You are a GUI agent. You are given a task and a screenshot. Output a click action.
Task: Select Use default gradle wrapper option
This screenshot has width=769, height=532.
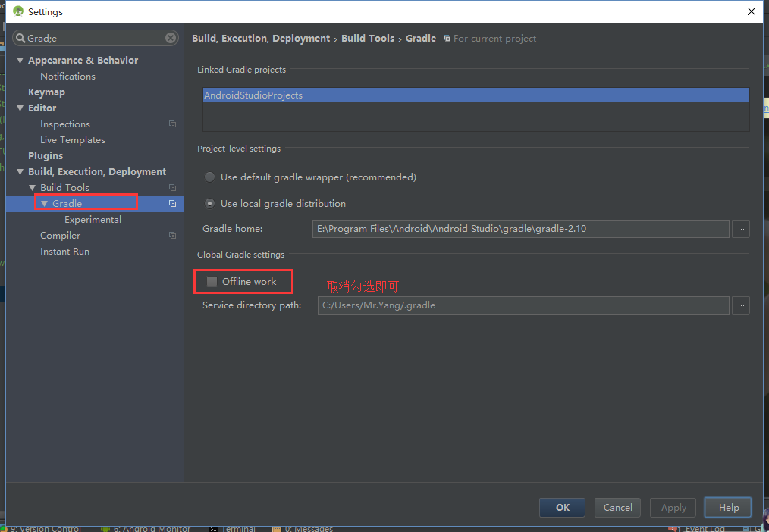(x=209, y=177)
